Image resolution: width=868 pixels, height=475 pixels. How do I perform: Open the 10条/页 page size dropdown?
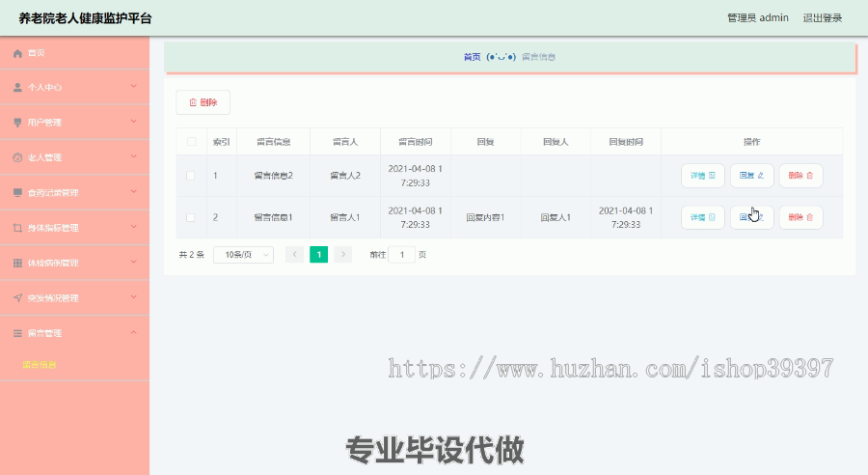point(244,255)
